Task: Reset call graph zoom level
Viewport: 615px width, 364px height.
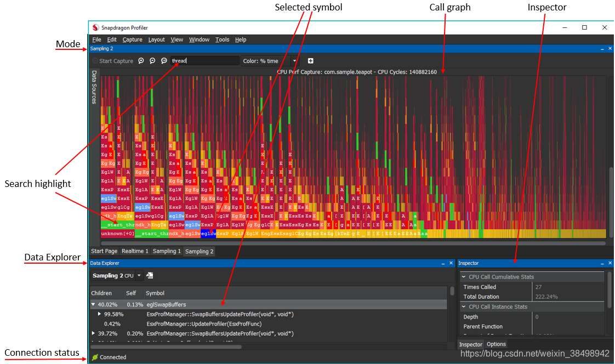Action: coord(164,61)
